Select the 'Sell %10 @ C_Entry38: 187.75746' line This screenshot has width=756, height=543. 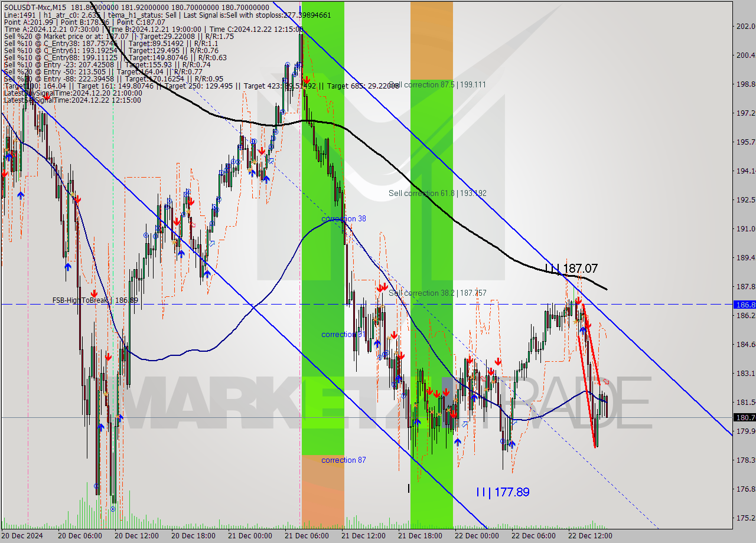[111, 44]
